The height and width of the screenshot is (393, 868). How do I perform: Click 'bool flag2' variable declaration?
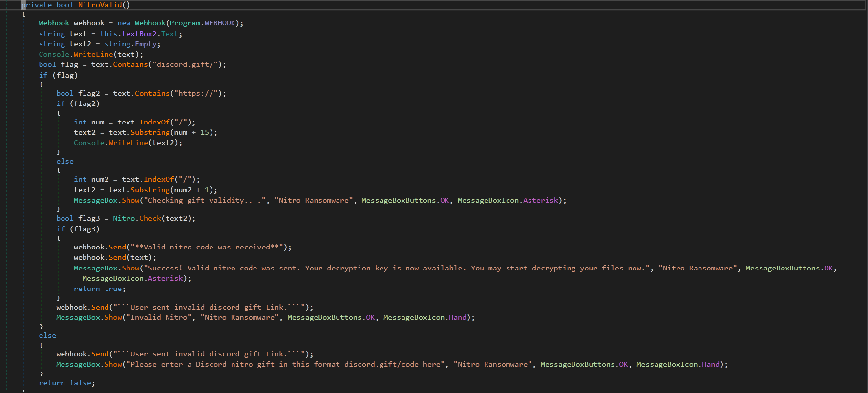click(78, 93)
